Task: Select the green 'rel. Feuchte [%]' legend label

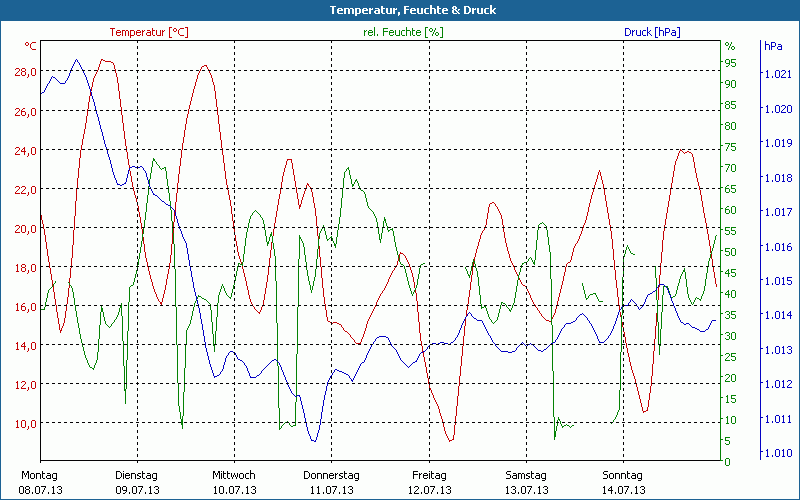Action: pyautogui.click(x=402, y=32)
